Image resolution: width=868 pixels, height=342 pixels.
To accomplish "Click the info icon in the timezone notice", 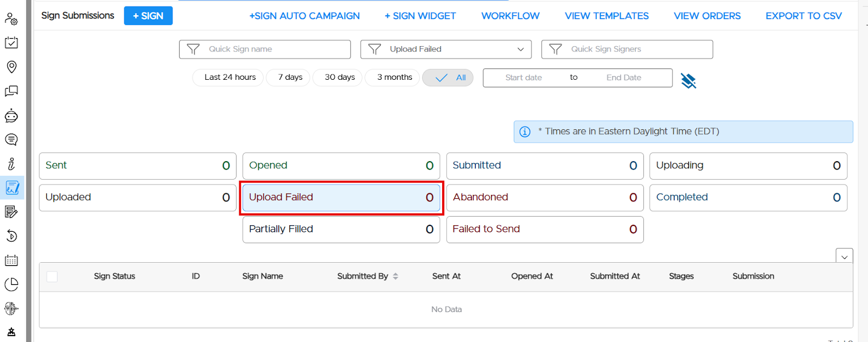I will tap(525, 132).
